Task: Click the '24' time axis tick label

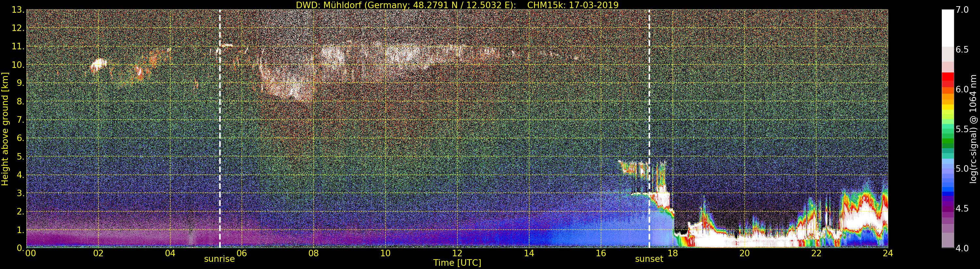Action: click(x=888, y=253)
